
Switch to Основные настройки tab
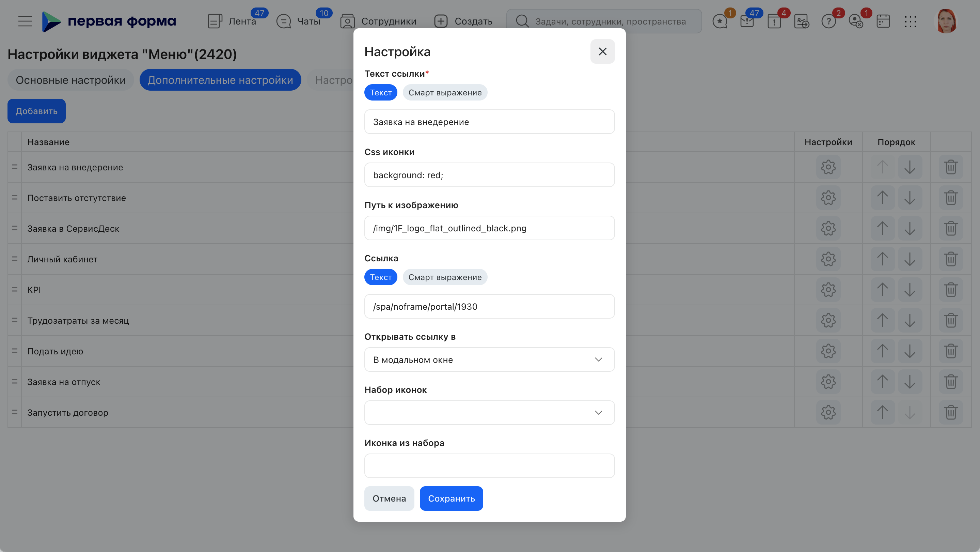click(71, 80)
